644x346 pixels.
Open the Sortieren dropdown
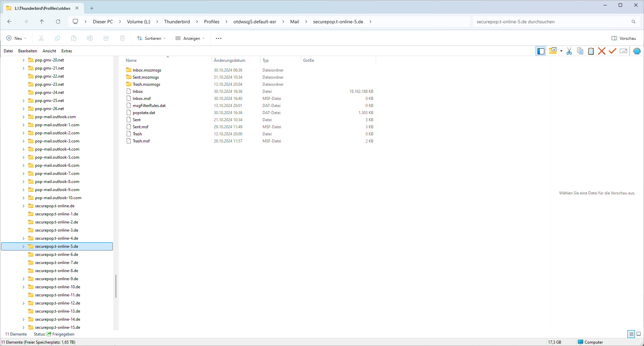tap(151, 38)
